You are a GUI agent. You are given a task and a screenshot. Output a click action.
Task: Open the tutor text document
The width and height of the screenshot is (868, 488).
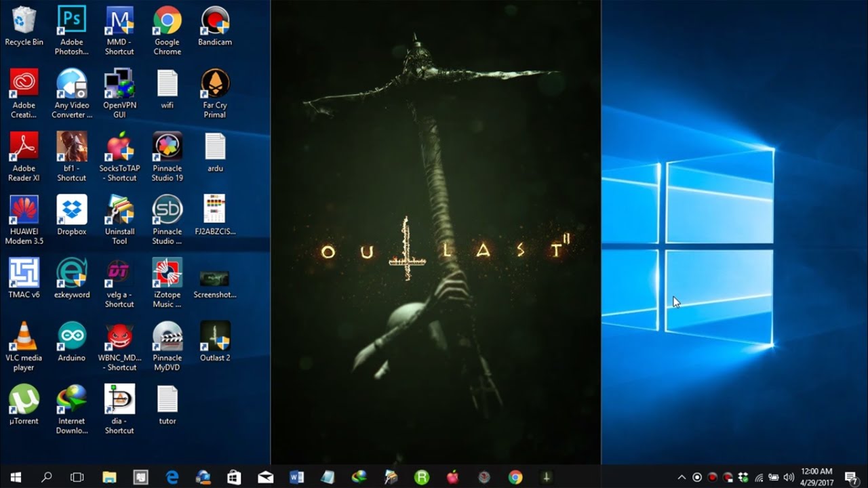167,400
